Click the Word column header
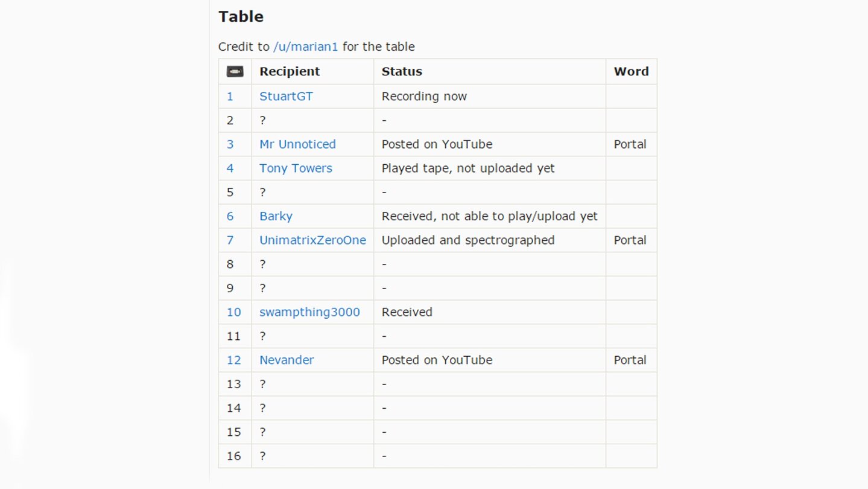Image resolution: width=868 pixels, height=489 pixels. coord(631,71)
